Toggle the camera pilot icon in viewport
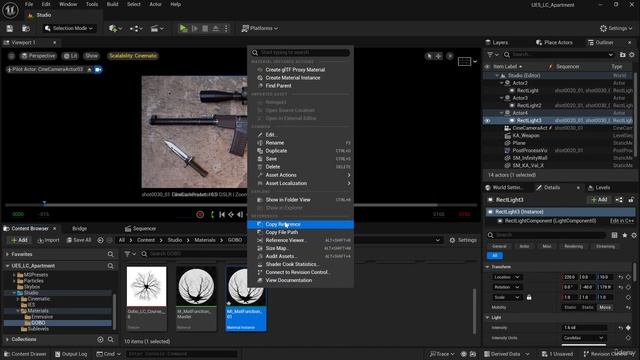The width and height of the screenshot is (640, 360). [x=98, y=69]
